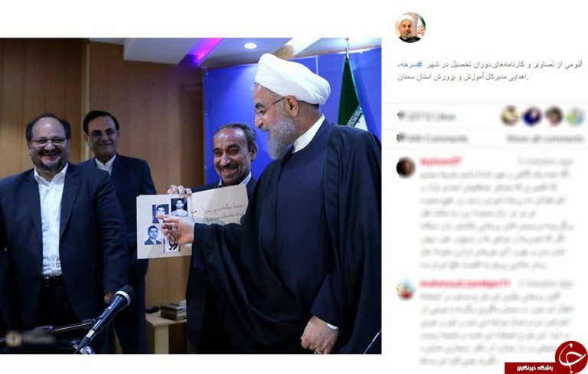Tap the heart icon beside likes count
The height and width of the screenshot is (374, 588).
coord(401,116)
